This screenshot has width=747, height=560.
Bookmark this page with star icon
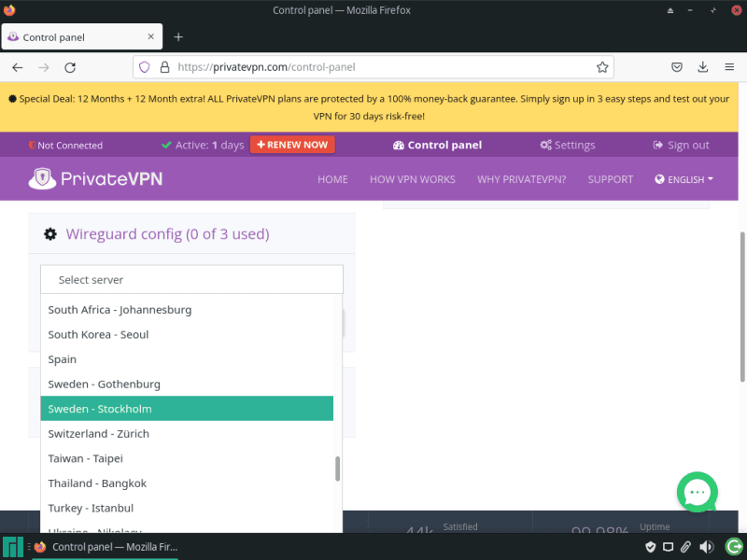tap(602, 67)
